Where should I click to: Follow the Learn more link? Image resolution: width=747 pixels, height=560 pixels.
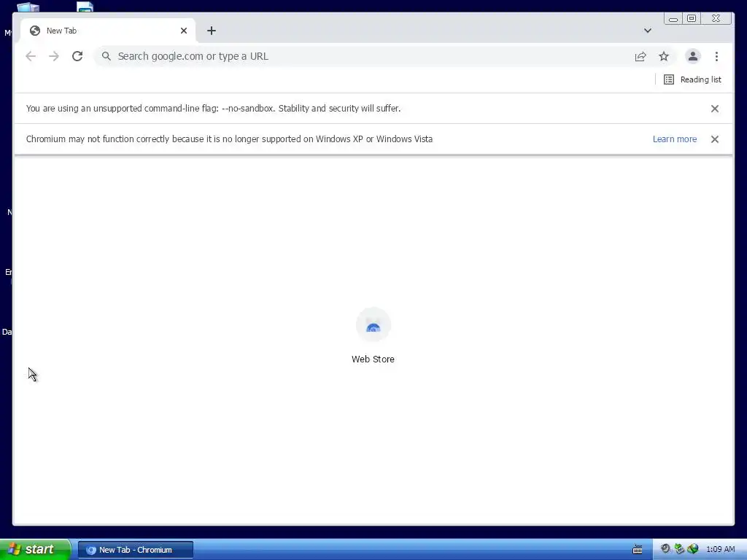pyautogui.click(x=675, y=139)
